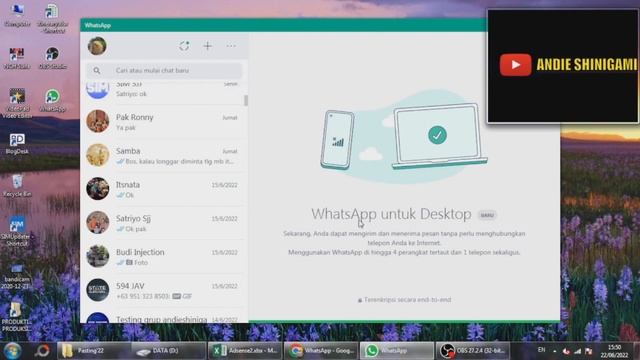640x360 pixels.
Task: Click the WhatsApp desktop shortcut icon
Action: click(52, 100)
